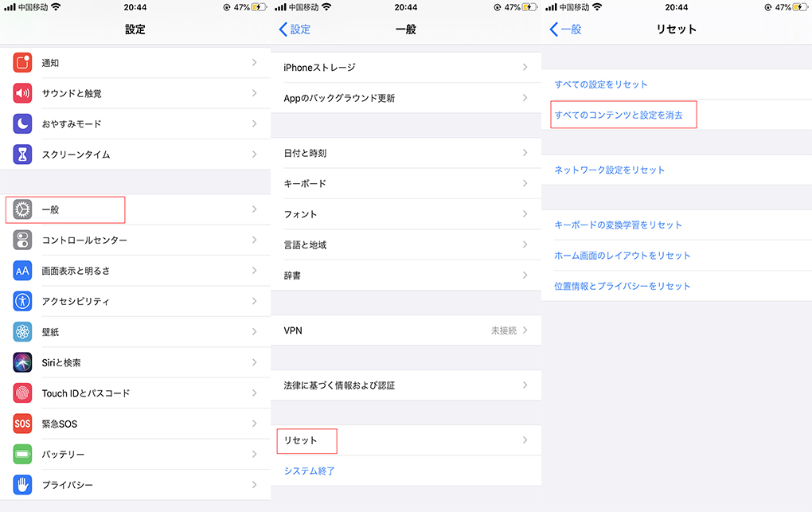Tap コントロールセンター label
This screenshot has width=812, height=512.
pyautogui.click(x=84, y=240)
